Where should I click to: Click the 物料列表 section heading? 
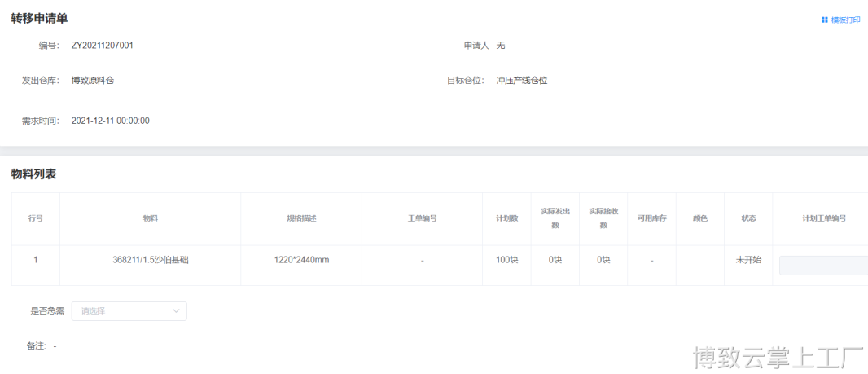coord(33,174)
